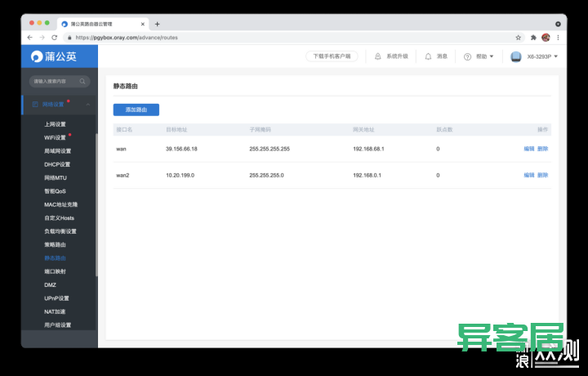Open the X6-3293P account dropdown
588x376 pixels.
coord(556,56)
